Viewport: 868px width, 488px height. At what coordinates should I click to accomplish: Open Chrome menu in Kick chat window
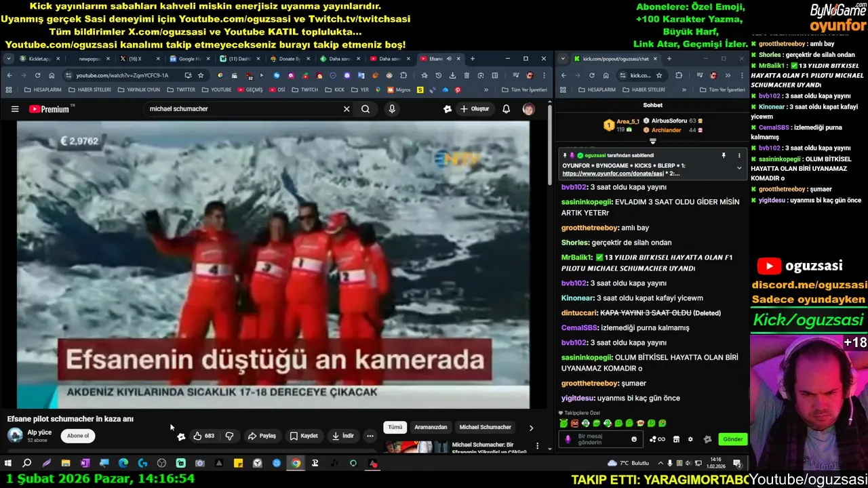[x=741, y=75]
